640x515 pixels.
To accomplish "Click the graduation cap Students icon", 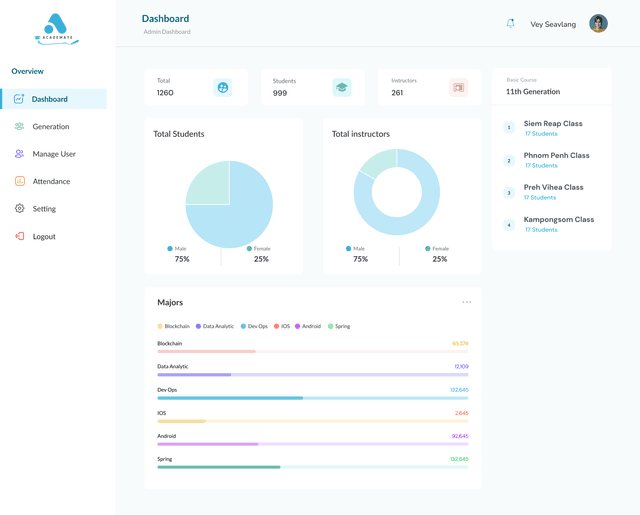I will point(342,87).
